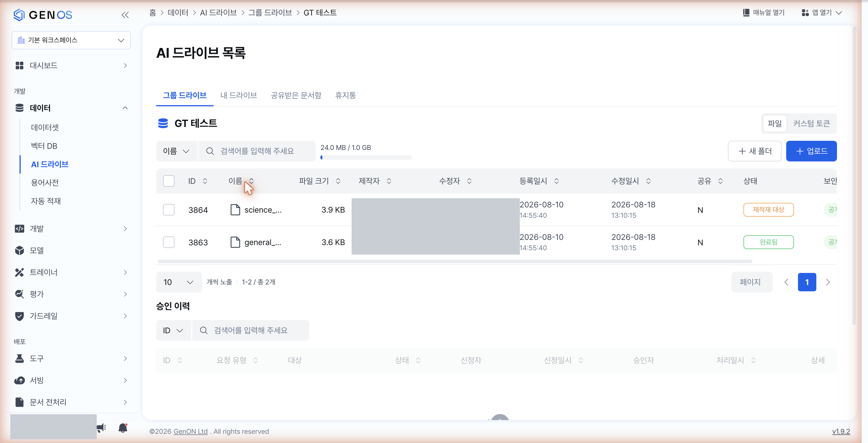Sort by 등록일시 column arrows
868x443 pixels.
pyautogui.click(x=557, y=181)
